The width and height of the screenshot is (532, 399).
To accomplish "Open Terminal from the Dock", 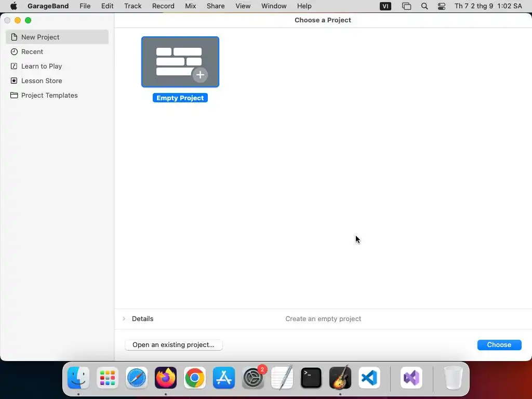I will click(x=311, y=378).
